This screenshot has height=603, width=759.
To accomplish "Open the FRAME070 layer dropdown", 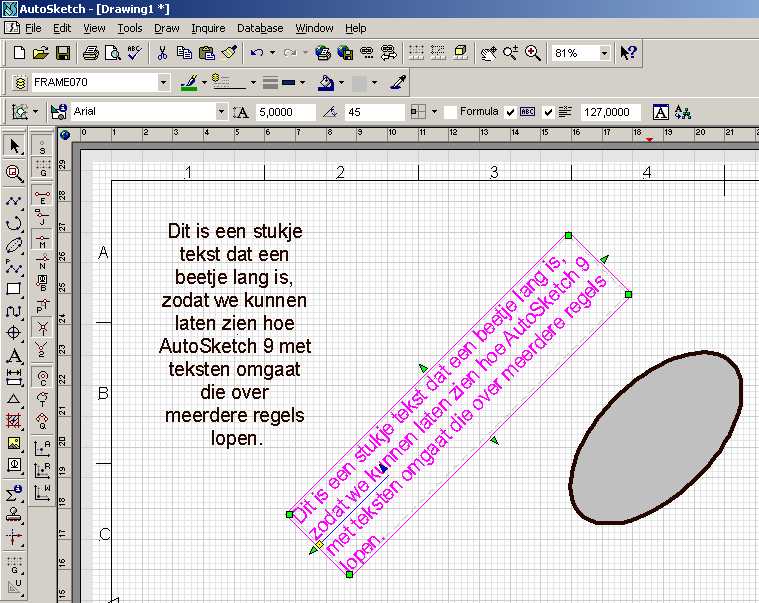I will tap(163, 83).
